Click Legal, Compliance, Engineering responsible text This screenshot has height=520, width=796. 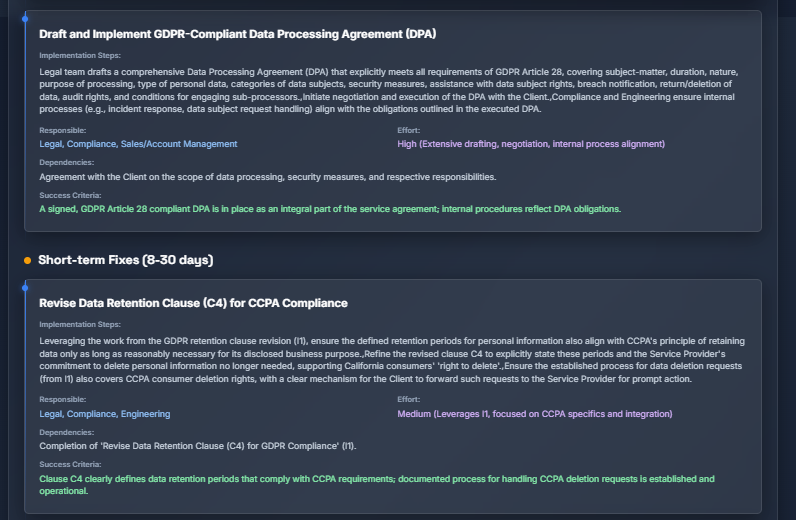click(x=105, y=414)
